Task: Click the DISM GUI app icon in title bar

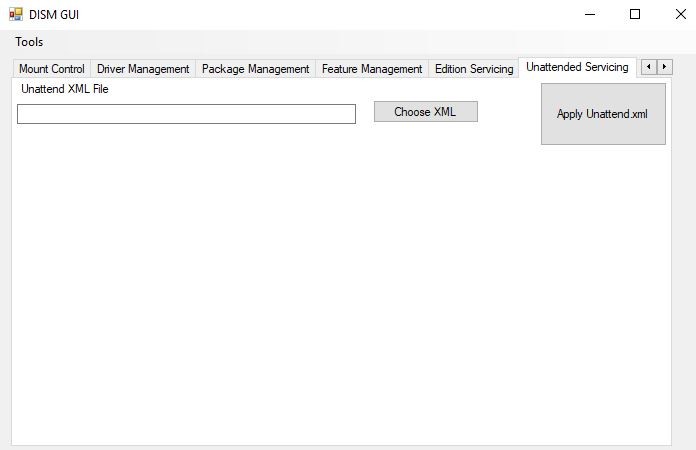Action: (x=15, y=15)
